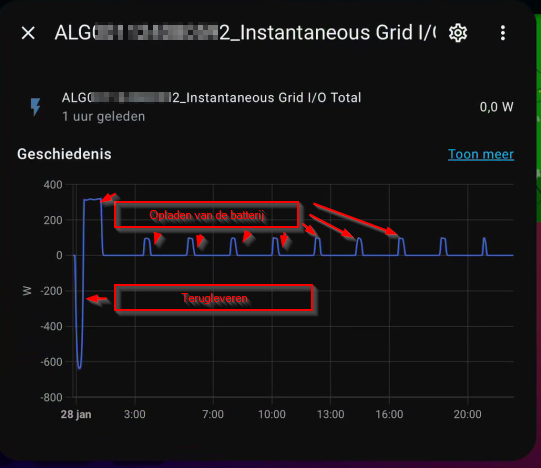Open the three-dot overflow menu
The image size is (541, 468).
503,33
